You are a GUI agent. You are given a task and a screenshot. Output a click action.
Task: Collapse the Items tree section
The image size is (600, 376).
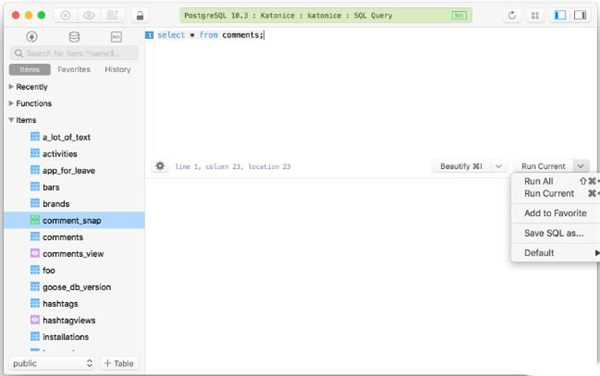(11, 120)
